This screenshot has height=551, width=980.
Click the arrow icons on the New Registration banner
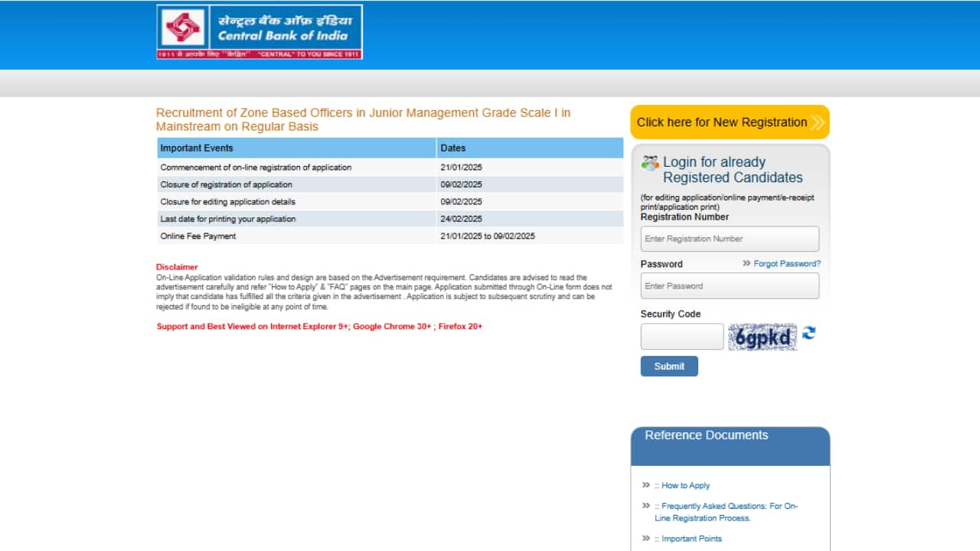pyautogui.click(x=817, y=122)
